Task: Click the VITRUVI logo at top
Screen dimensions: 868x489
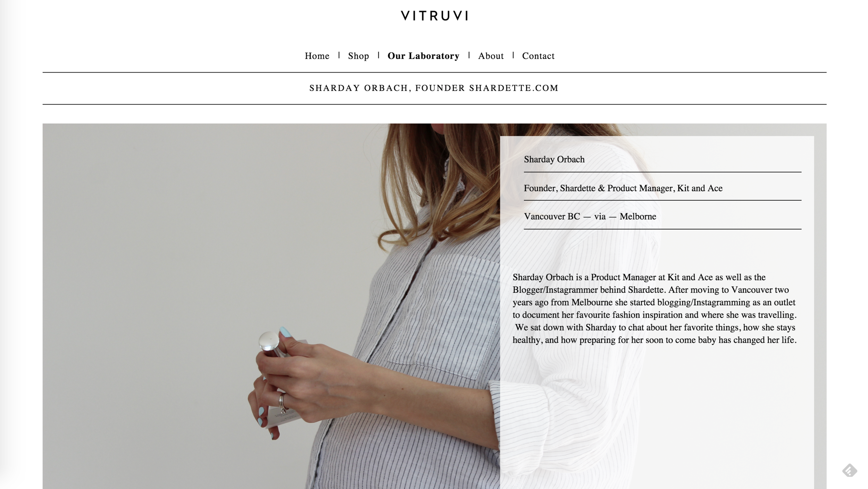Action: pos(435,16)
